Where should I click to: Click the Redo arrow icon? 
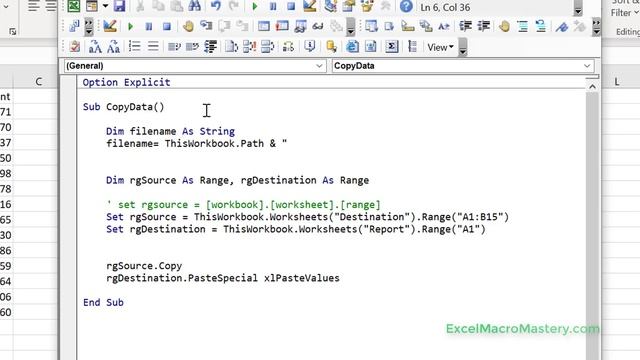(234, 6)
